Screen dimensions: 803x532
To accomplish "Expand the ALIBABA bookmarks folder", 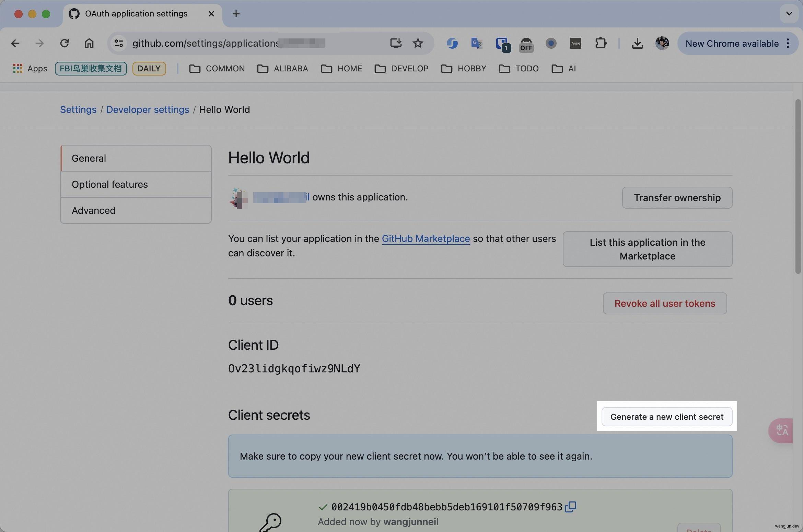I will [x=282, y=69].
